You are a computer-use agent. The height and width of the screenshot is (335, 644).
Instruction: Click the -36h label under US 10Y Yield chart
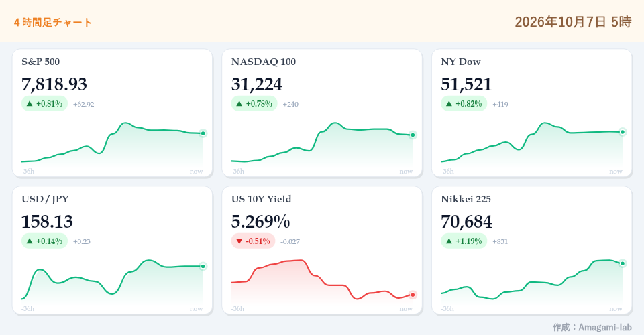tap(237, 309)
